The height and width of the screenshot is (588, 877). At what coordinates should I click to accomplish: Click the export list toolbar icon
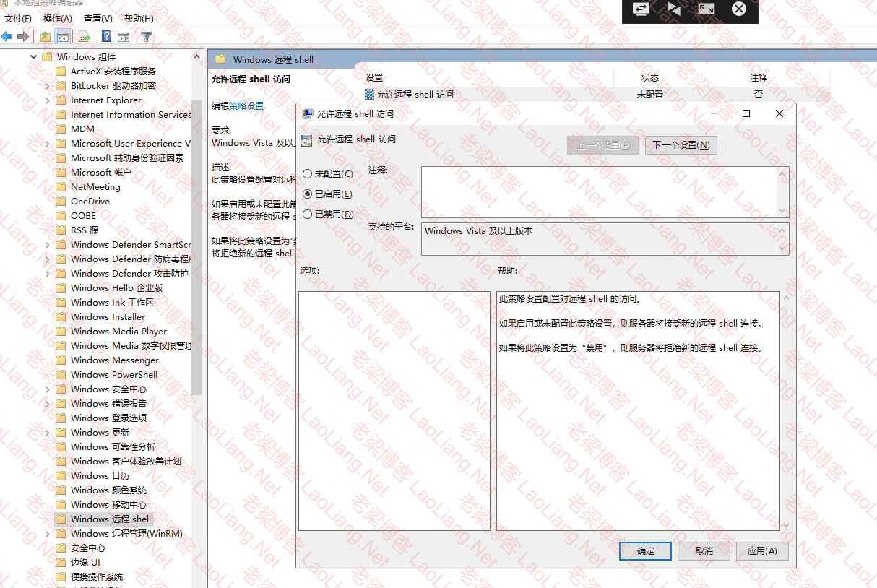click(x=85, y=37)
